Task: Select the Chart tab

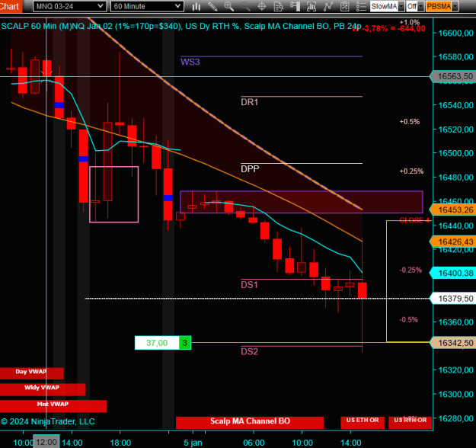Action: [x=10, y=6]
